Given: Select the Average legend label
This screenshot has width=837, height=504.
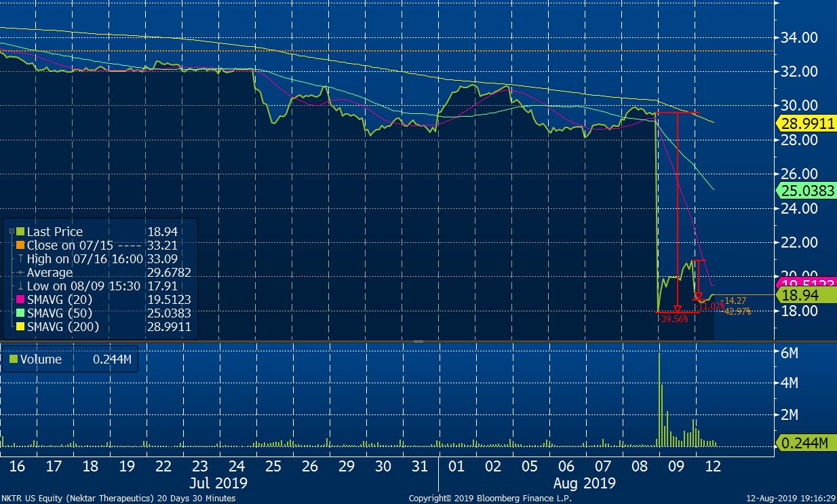Looking at the screenshot, I should click(50, 273).
